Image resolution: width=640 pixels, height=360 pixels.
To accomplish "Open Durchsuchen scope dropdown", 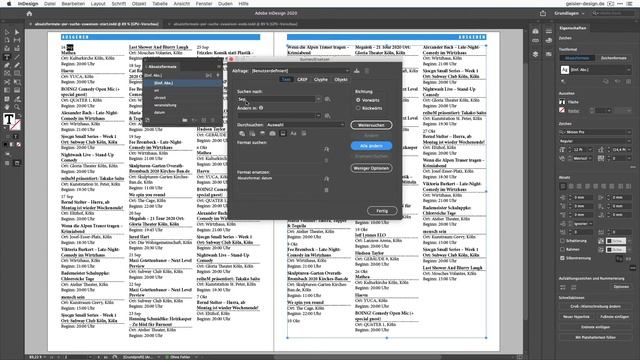I will click(x=305, y=125).
